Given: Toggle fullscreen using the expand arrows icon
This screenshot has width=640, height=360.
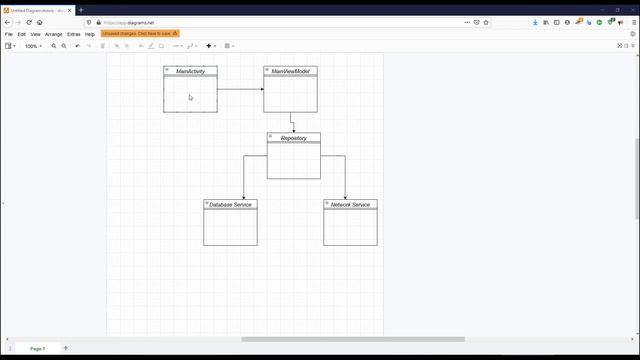Looking at the screenshot, I should click(x=619, y=46).
